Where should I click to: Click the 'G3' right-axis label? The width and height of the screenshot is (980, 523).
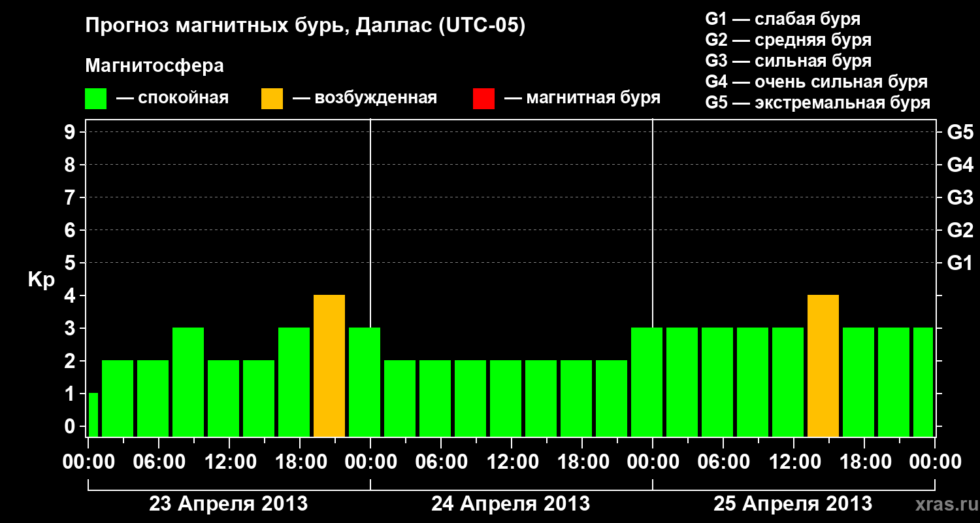[x=960, y=197]
